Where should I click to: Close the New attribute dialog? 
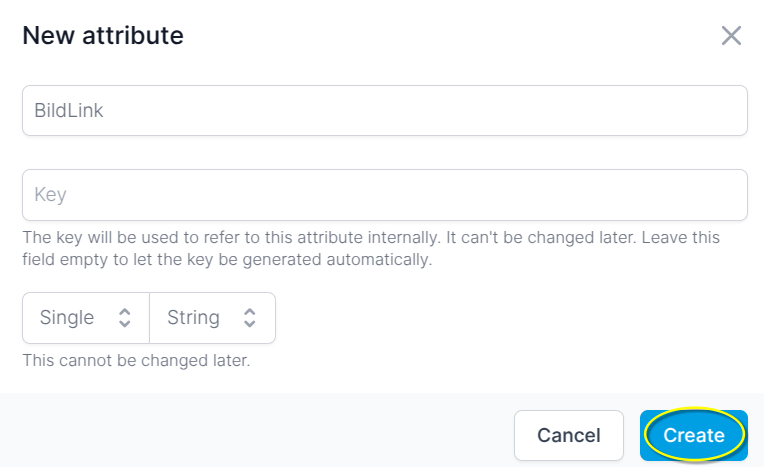coord(731,36)
